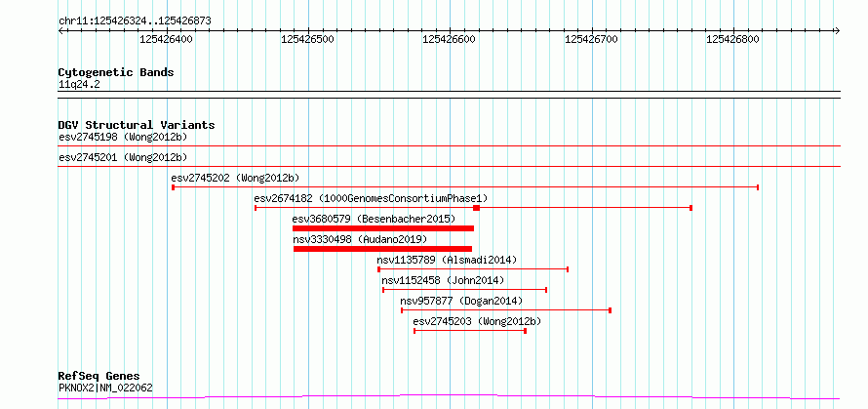Click ruler position 125426600
Image resolution: width=868 pixels, height=409 pixels.
click(449, 39)
